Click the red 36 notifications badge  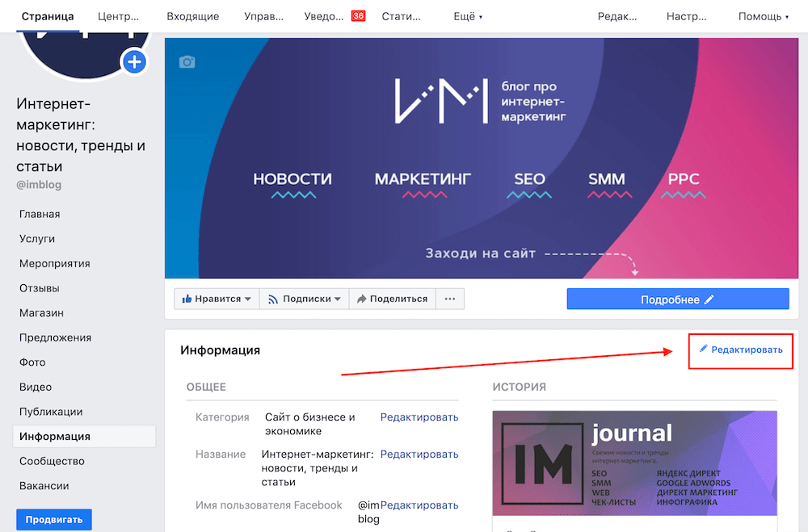coord(358,16)
